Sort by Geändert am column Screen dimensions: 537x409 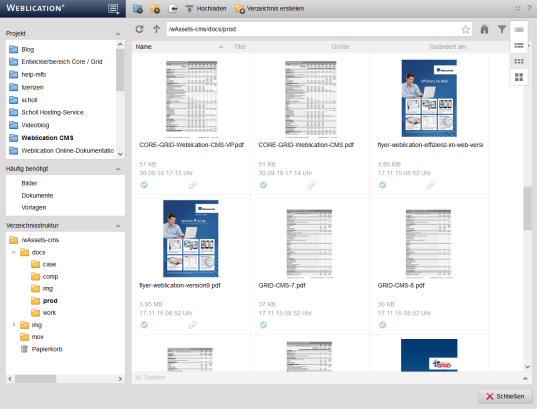point(468,47)
